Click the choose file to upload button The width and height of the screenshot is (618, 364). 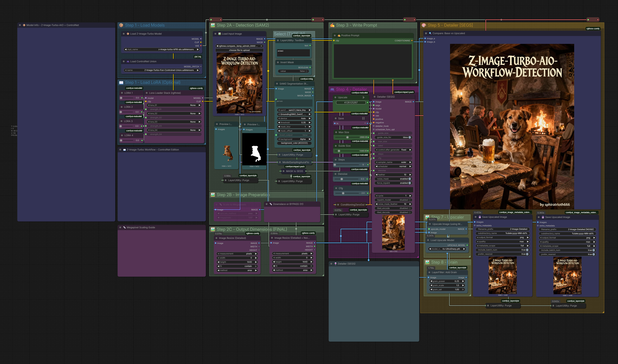[239, 50]
